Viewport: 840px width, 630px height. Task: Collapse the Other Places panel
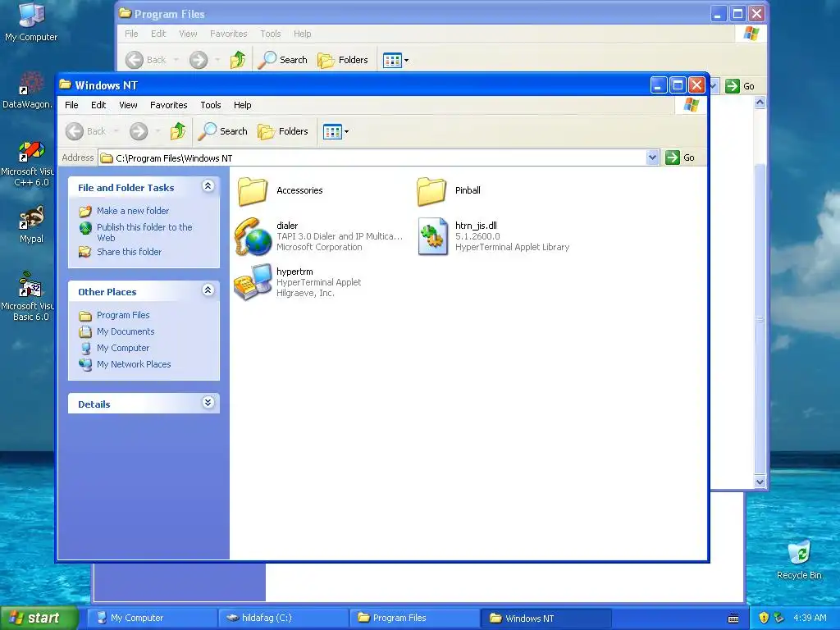pos(208,290)
